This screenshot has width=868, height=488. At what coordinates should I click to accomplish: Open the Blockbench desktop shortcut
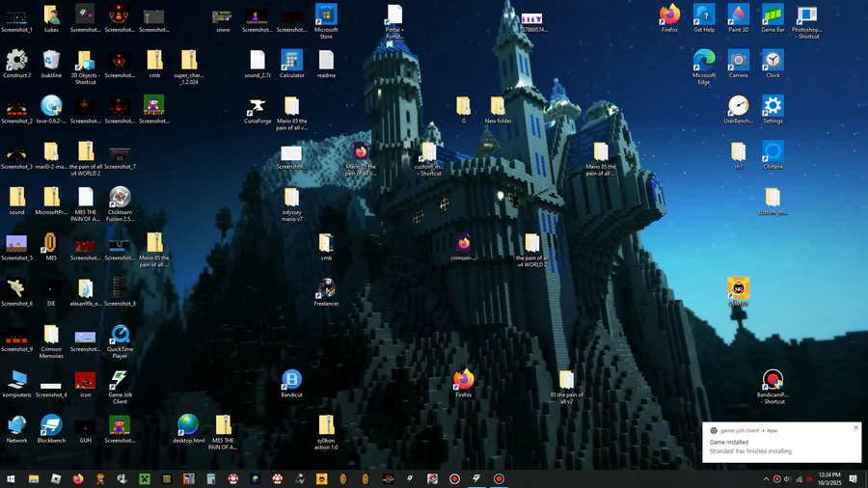coord(51,429)
